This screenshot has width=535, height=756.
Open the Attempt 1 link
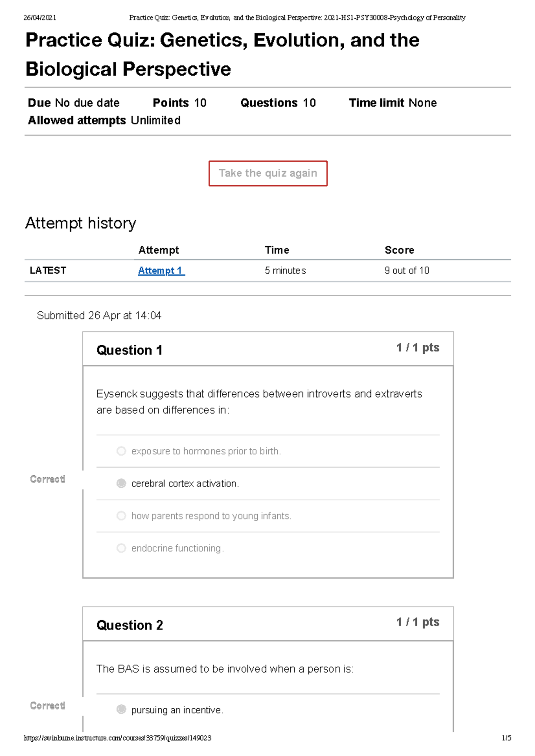click(x=161, y=270)
